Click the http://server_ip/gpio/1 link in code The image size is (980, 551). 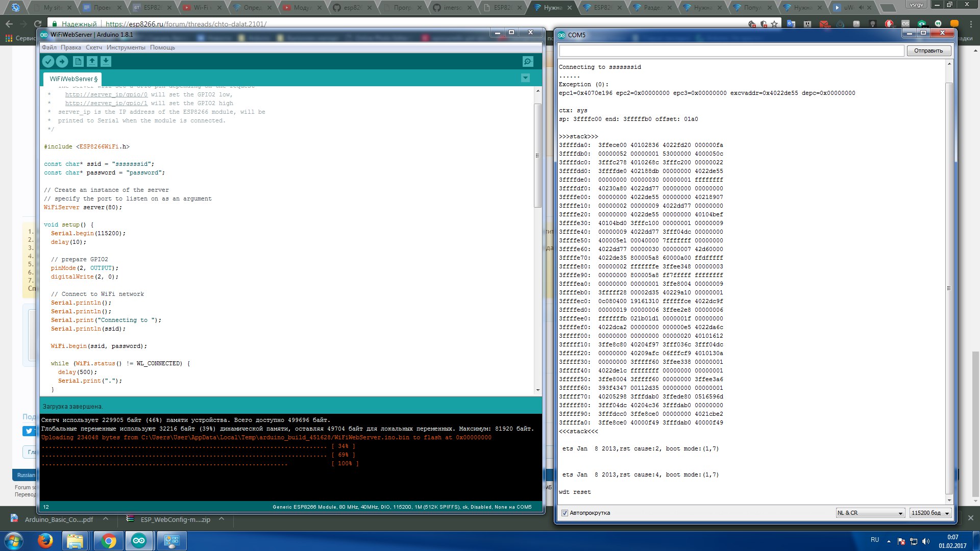[x=106, y=103]
